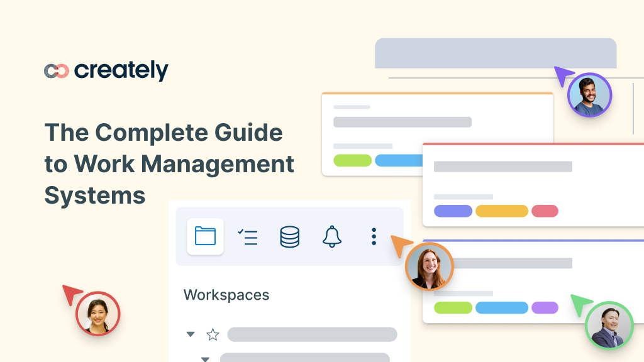
Task: Click the orange cursor pointer icon
Action: [400, 244]
